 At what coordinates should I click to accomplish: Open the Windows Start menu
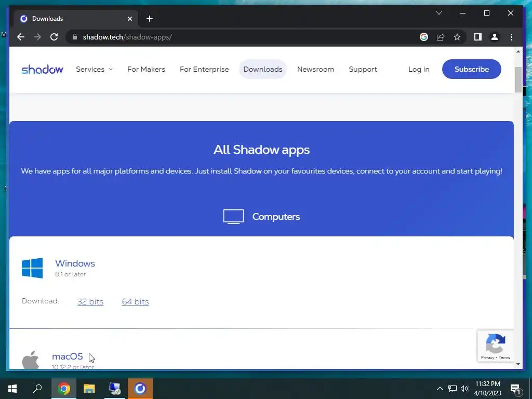point(12,389)
